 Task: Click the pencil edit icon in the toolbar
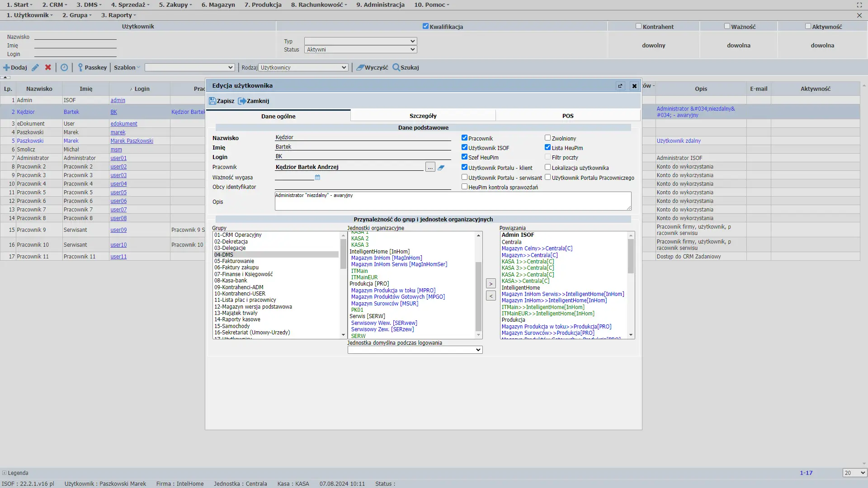[35, 68]
